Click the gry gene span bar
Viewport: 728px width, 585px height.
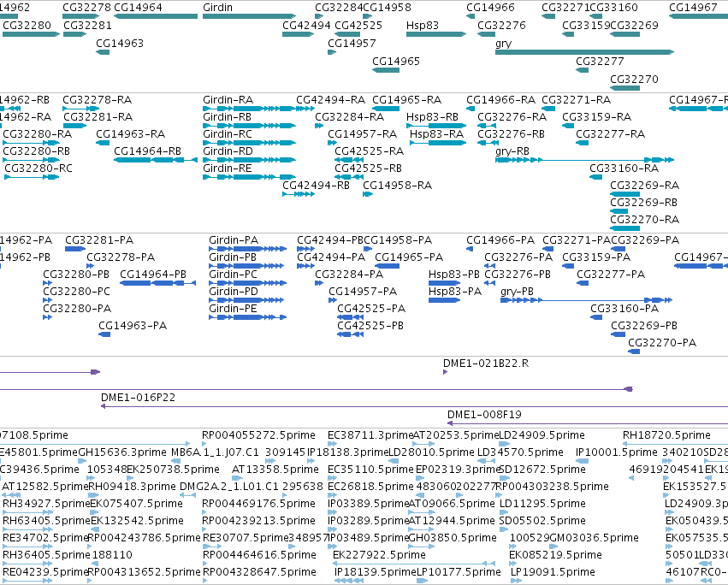point(584,52)
